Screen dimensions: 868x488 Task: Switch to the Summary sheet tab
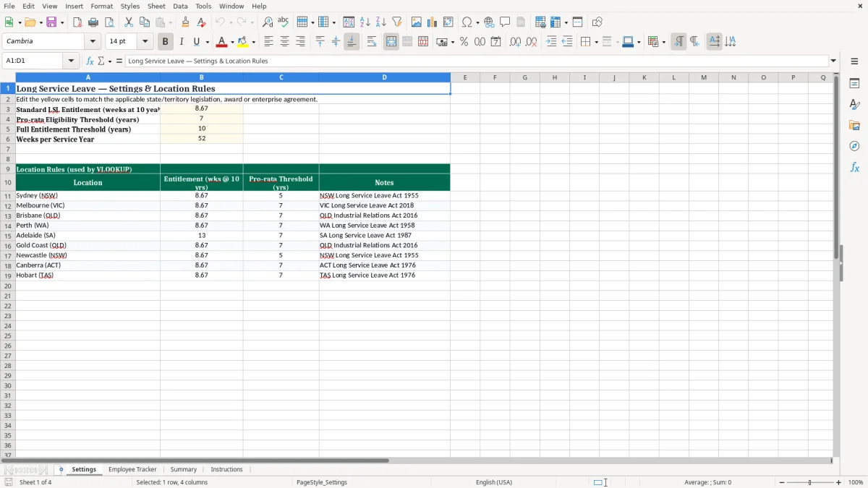click(184, 470)
